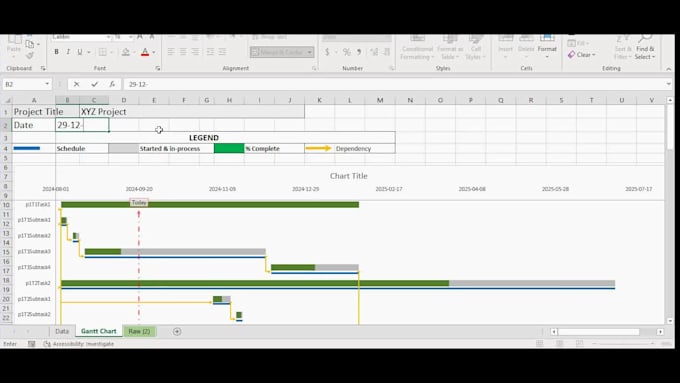This screenshot has width=680, height=383.
Task: Click the Format Painter brush icon
Action: point(29,55)
